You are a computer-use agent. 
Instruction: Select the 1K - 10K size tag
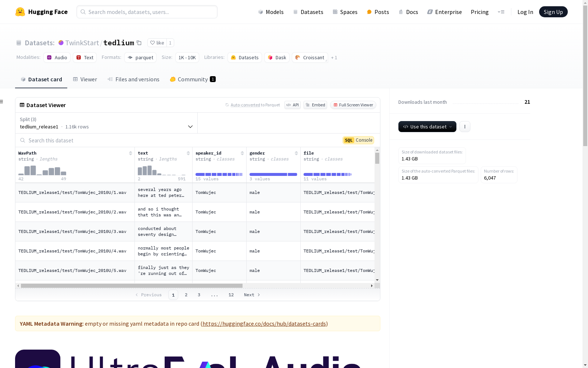(187, 57)
